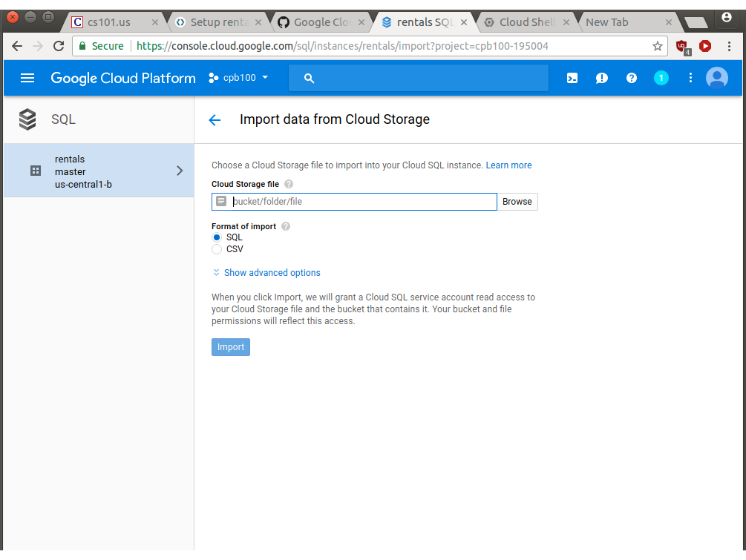Click the Import button
Viewport: 746px width, 560px height.
[231, 347]
